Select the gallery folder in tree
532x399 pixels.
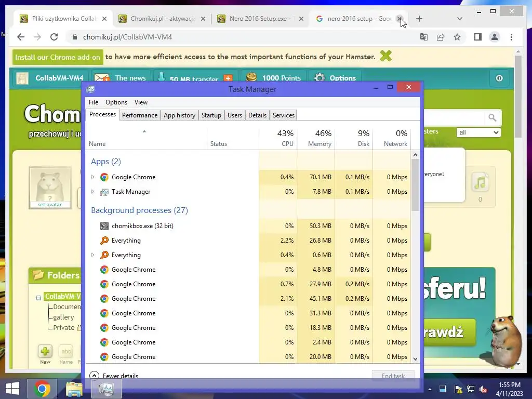(x=63, y=317)
